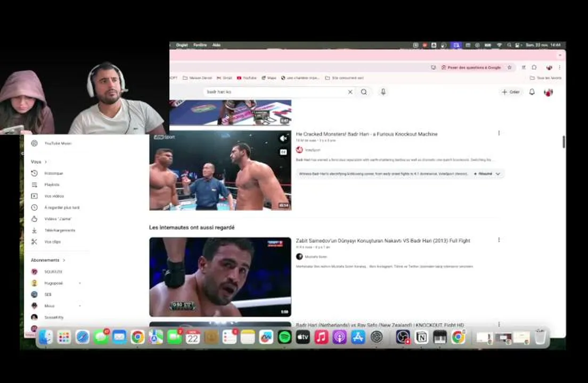The width and height of the screenshot is (588, 383).
Task: Open the Maps bookmark in bookmarks bar
Action: pyautogui.click(x=269, y=78)
